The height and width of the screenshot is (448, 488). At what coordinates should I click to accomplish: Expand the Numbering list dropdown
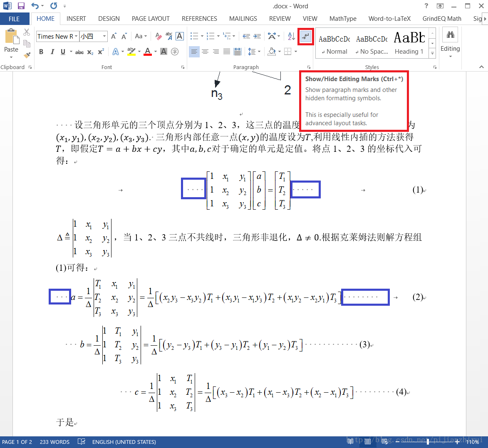[x=218, y=37]
